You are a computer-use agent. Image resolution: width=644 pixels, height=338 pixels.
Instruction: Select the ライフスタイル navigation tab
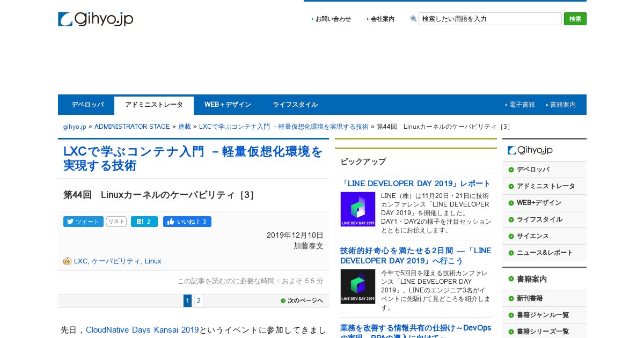tap(295, 105)
